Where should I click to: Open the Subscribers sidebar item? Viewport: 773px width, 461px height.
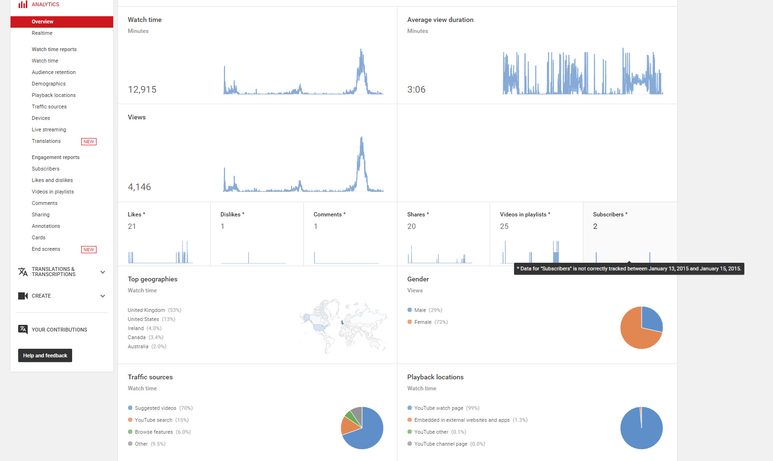(45, 169)
